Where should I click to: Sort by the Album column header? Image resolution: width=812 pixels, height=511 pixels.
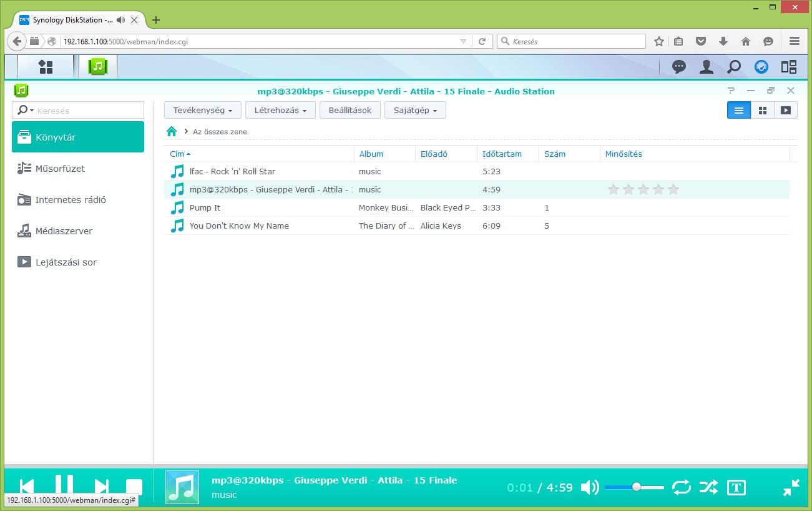(x=384, y=154)
